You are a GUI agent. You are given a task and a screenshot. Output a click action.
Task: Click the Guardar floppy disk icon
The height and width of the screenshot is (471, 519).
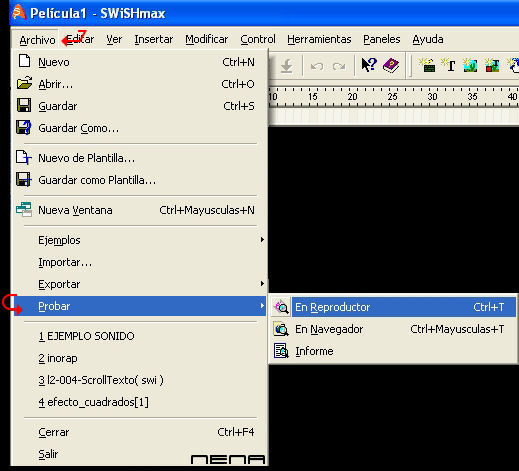click(x=24, y=105)
